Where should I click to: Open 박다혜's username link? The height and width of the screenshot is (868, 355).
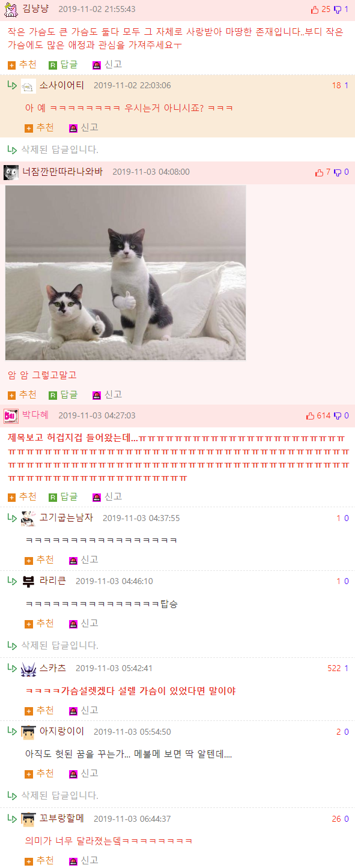coord(35,415)
